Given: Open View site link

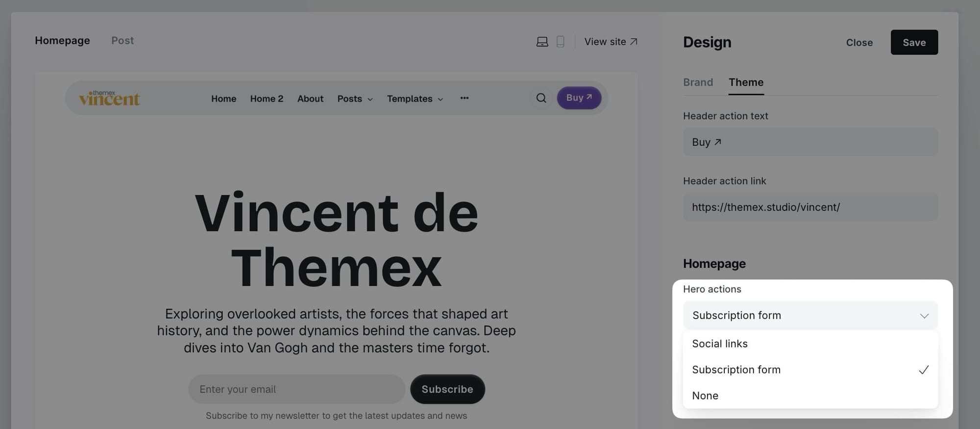Looking at the screenshot, I should pos(611,42).
